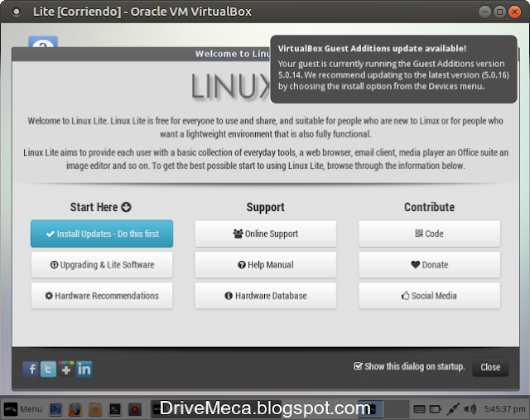Click the red record icon in taskbar
This screenshot has height=420, width=530.
tap(134, 409)
